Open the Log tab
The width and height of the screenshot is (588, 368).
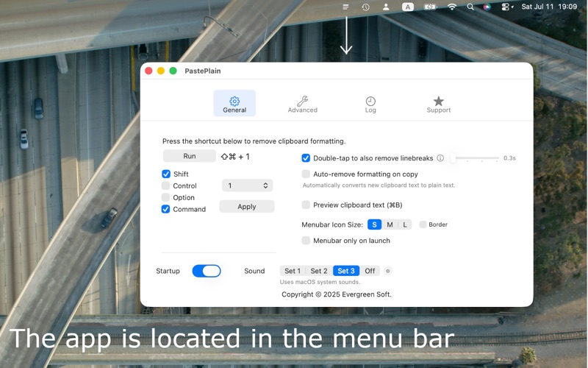(370, 104)
